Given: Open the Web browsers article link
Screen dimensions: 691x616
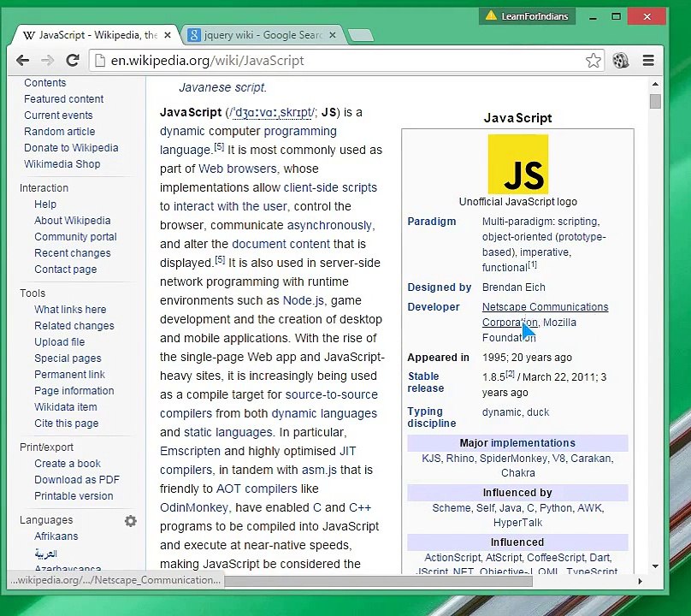Looking at the screenshot, I should coord(237,169).
